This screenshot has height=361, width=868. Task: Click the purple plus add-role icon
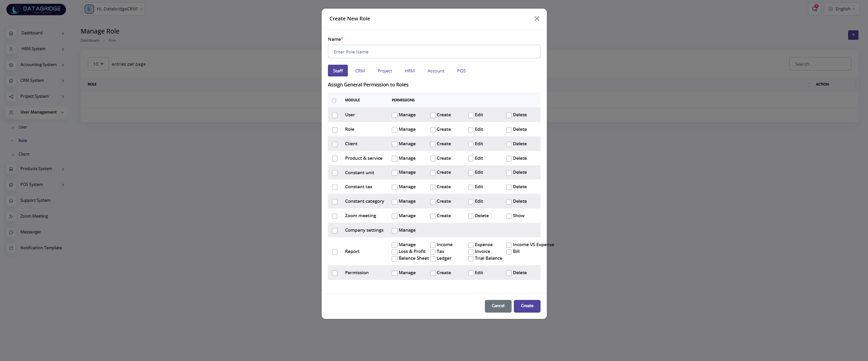[x=853, y=35]
